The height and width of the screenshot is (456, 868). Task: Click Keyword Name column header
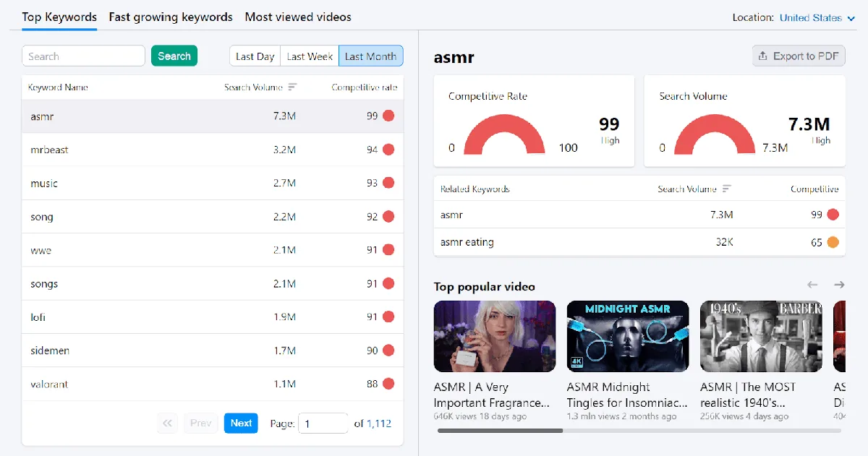point(58,87)
